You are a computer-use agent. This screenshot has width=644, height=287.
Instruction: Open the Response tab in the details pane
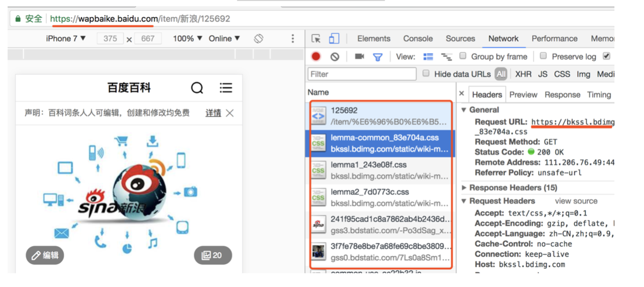562,94
